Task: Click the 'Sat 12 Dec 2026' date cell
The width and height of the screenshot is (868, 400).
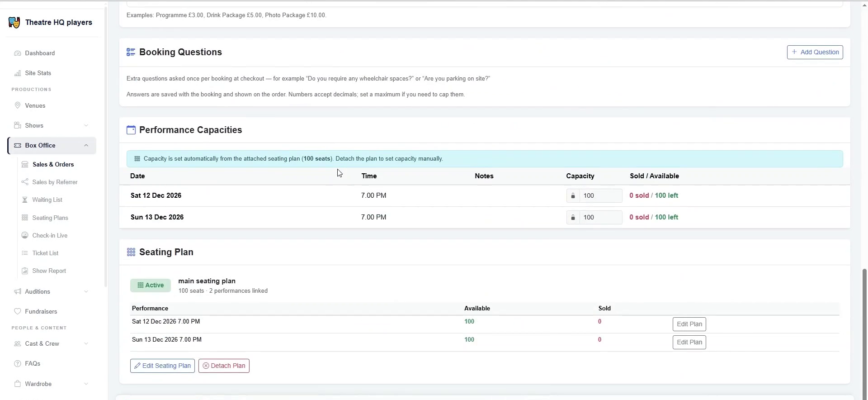Action: click(156, 195)
